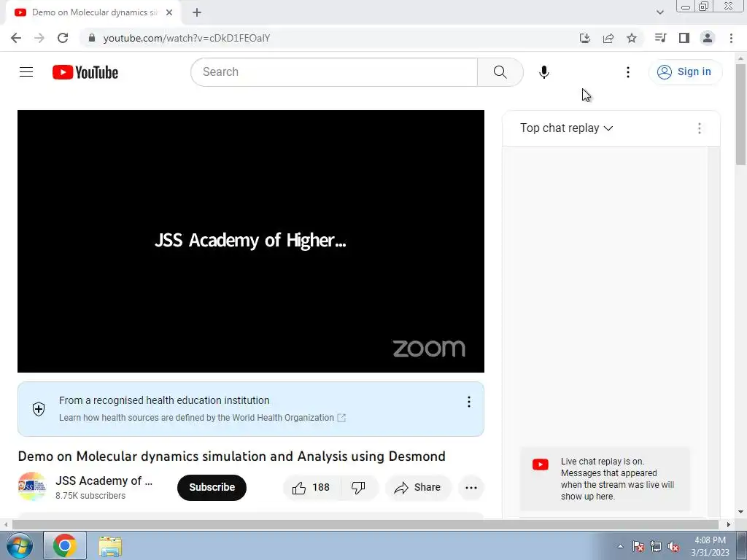Click the Chrome taskbar icon

(65, 545)
